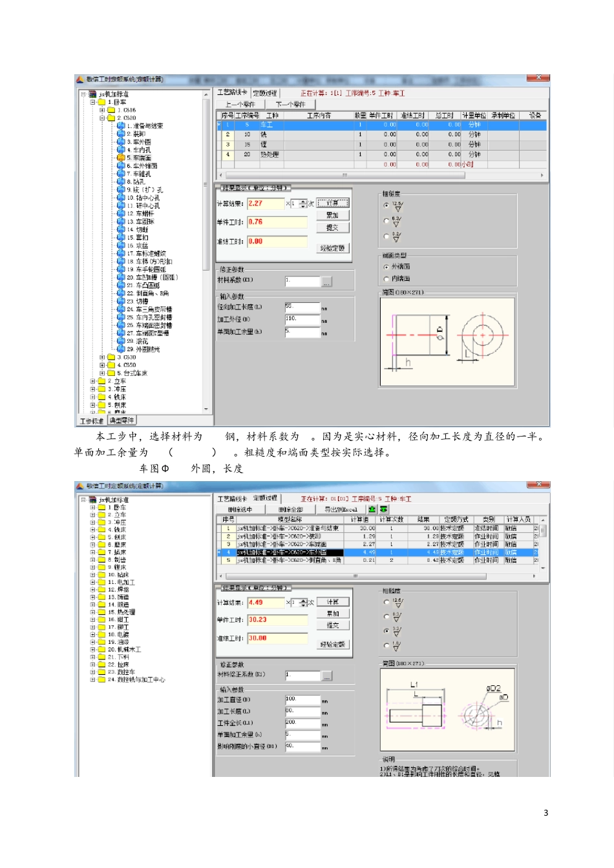Expand the 1. C616 node in upper tree
Viewport: 614px width, 868px height.
pyautogui.click(x=102, y=110)
